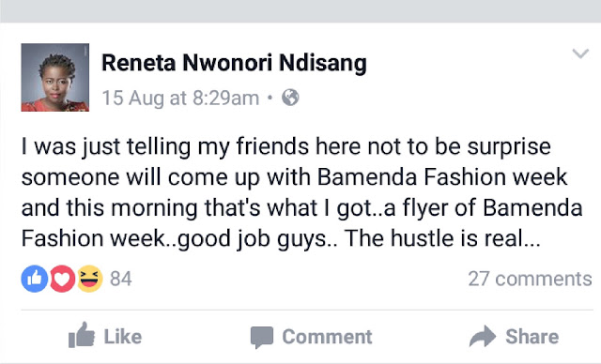Open the 27 comments link
Image resolution: width=601 pixels, height=364 pixels.
pos(530,279)
